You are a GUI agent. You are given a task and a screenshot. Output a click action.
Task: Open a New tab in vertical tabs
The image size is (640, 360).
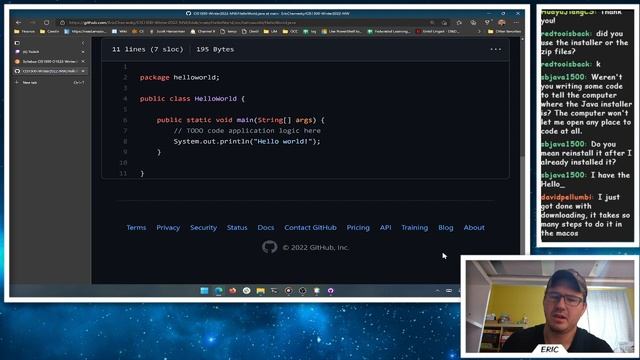click(49, 82)
